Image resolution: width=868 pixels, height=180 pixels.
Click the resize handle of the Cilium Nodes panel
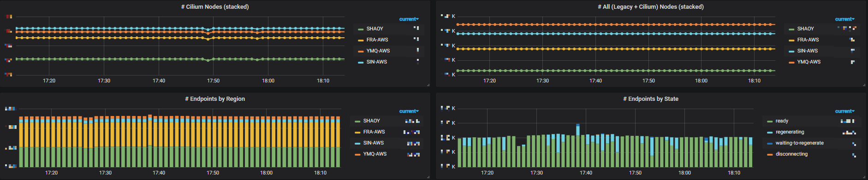pyautogui.click(x=428, y=85)
